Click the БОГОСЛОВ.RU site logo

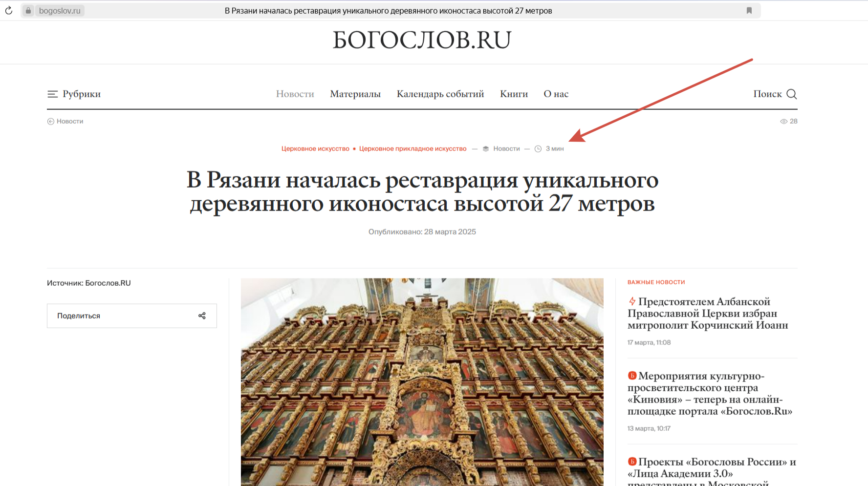coord(422,40)
